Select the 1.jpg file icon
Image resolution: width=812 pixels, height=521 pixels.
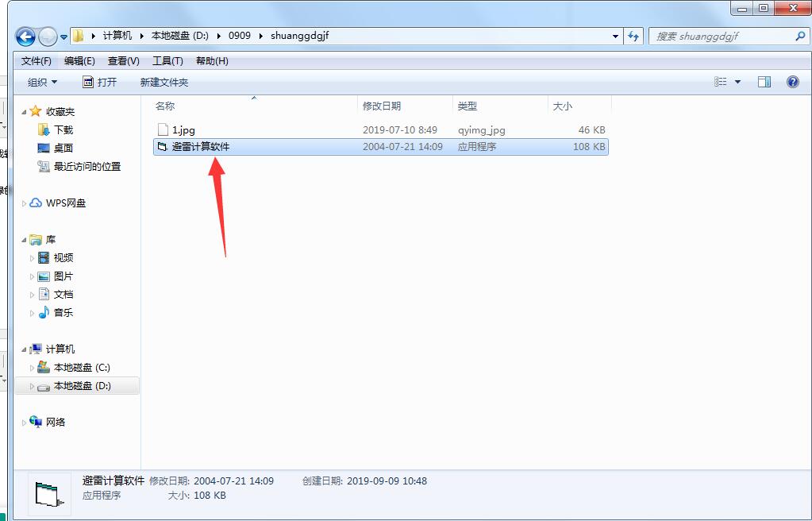coord(163,129)
